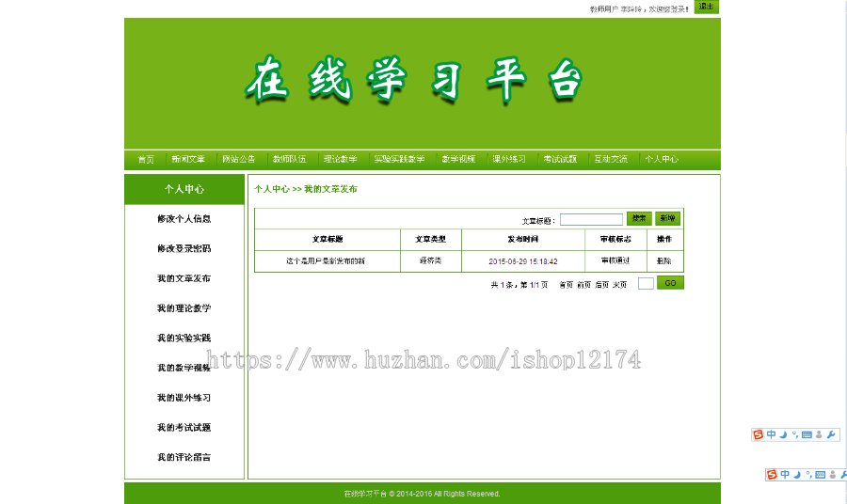The width and height of the screenshot is (847, 504).
Task: Select 我的课外练习 in the sidebar
Action: (x=184, y=398)
